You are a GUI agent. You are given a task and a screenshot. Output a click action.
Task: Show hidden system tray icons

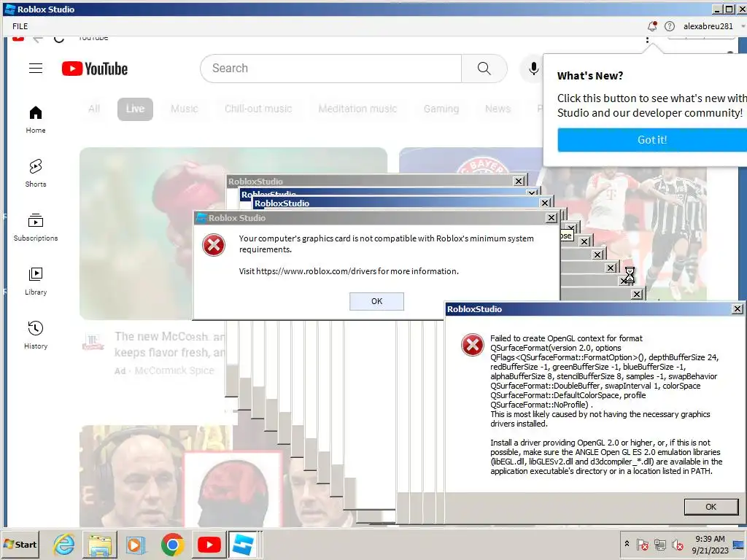pos(627,544)
